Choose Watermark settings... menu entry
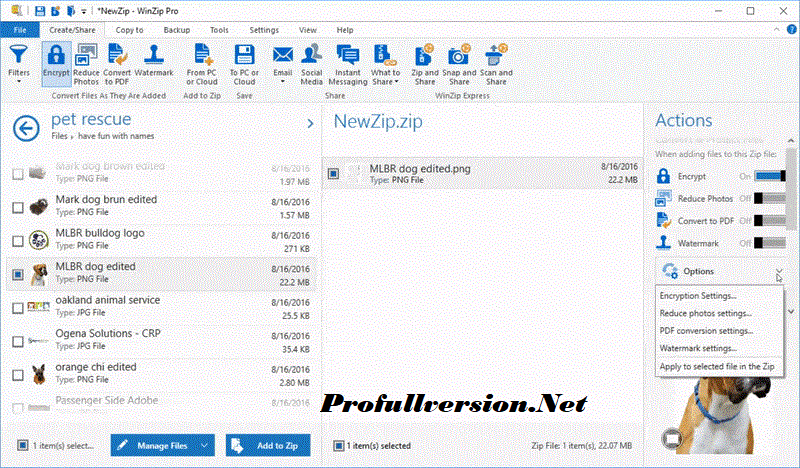This screenshot has height=468, width=800. tap(719, 348)
